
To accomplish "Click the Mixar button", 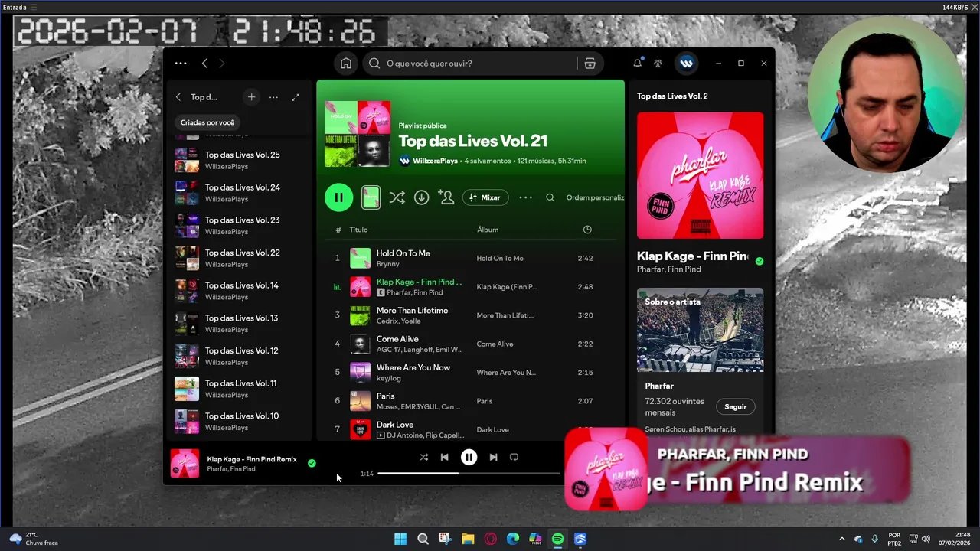I will (x=485, y=197).
